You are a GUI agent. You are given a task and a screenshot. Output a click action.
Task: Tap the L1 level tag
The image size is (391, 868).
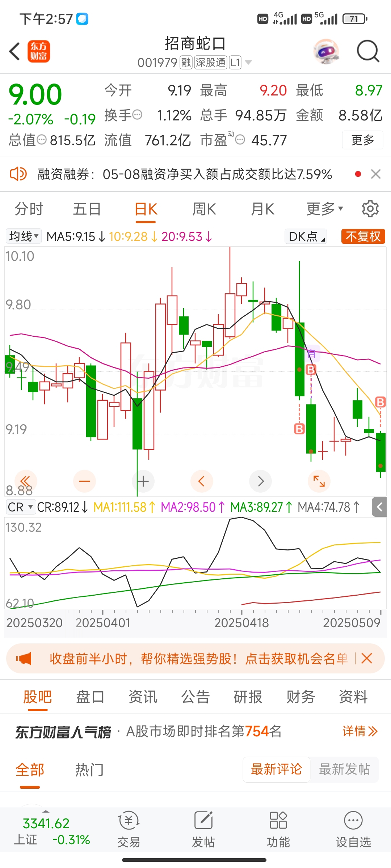tap(235, 63)
